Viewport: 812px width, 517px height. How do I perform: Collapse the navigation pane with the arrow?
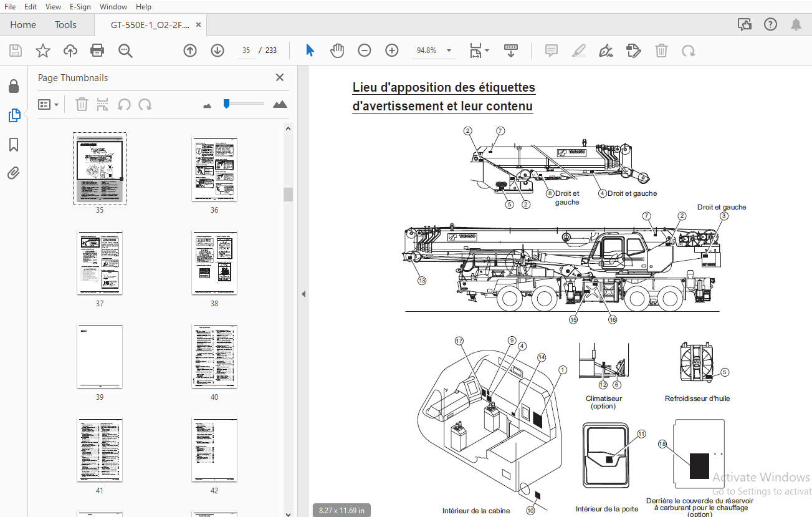tap(303, 294)
